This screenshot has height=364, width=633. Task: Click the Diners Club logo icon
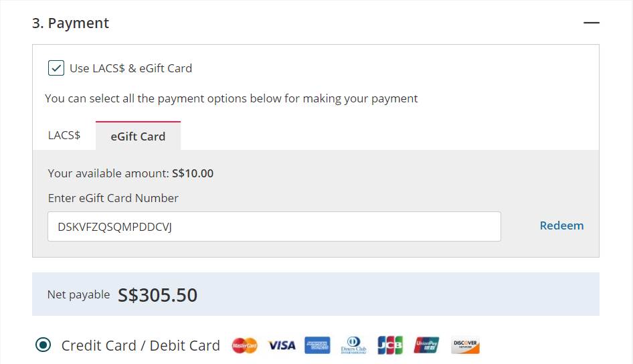click(353, 345)
